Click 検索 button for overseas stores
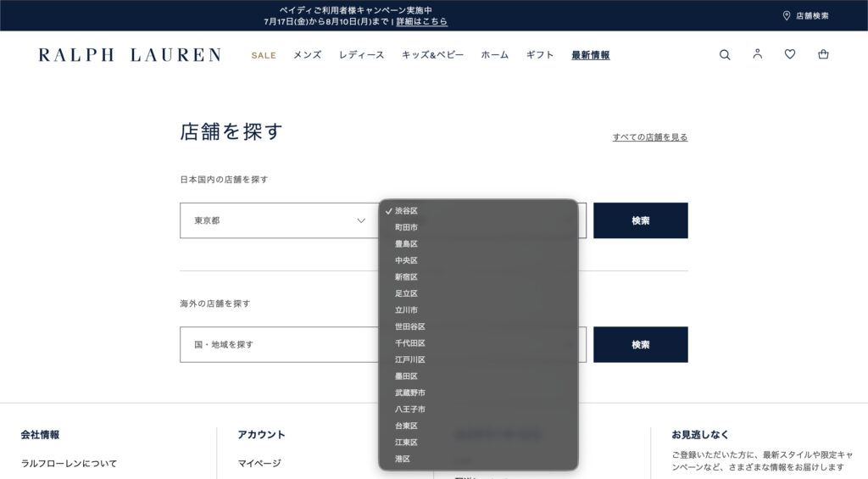868x479 pixels. coord(641,344)
